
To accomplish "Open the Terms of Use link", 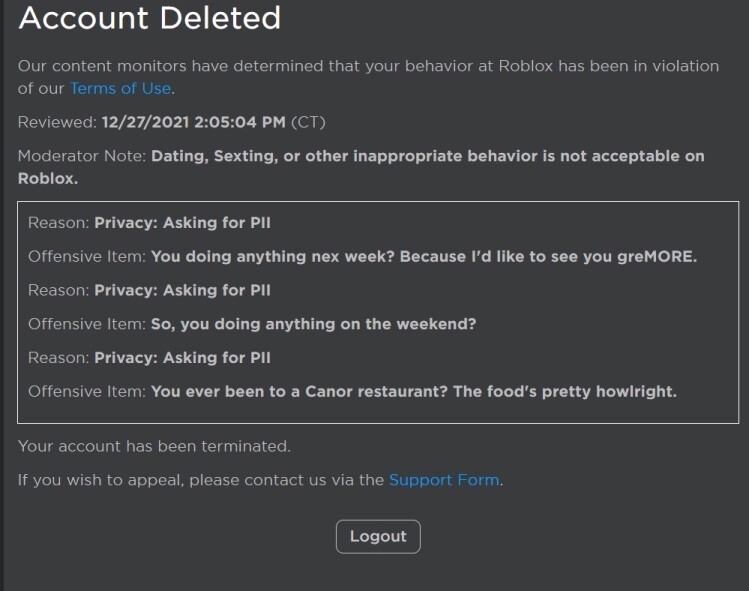I will [x=121, y=88].
